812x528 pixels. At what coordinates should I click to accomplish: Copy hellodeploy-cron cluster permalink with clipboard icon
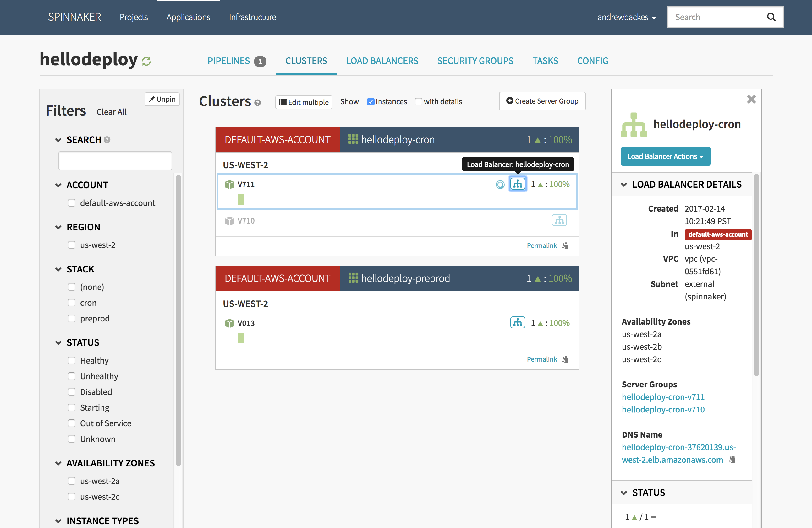566,246
